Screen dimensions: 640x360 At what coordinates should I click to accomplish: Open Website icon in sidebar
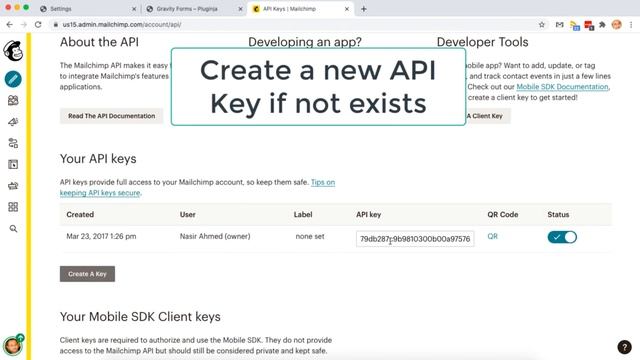coord(13,164)
